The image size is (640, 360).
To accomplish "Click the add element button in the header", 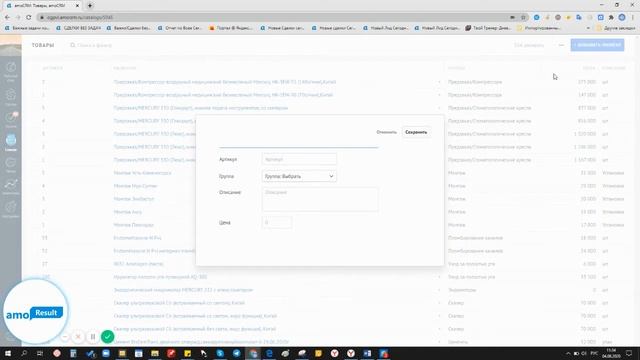I will (597, 45).
